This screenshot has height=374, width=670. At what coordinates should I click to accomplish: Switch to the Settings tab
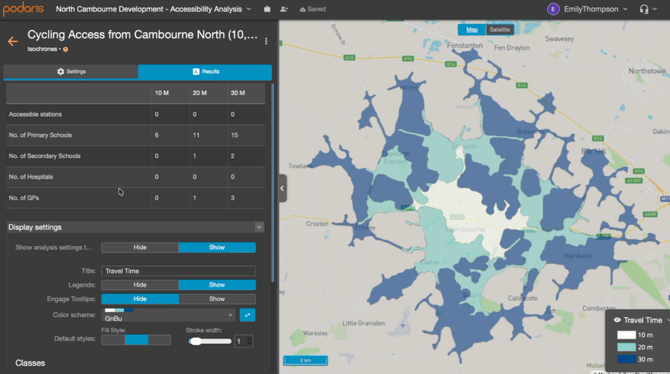coord(71,71)
